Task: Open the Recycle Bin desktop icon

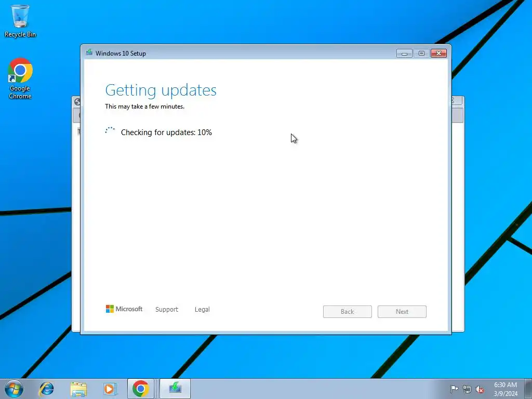Action: tap(20, 21)
